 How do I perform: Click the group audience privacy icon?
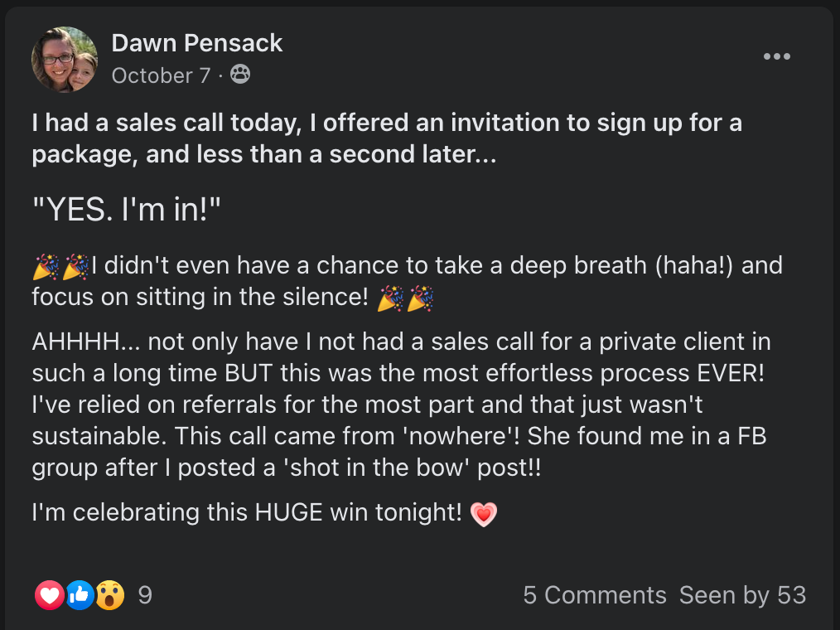click(240, 75)
